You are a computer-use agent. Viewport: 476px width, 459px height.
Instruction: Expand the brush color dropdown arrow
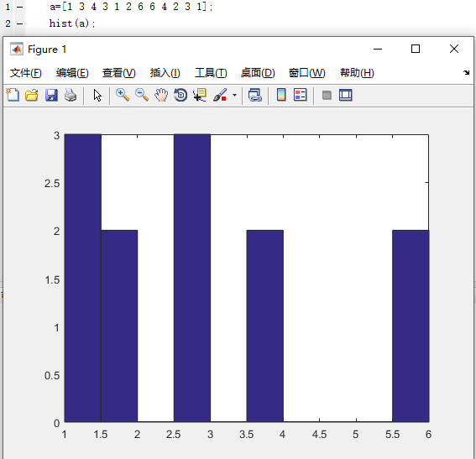click(x=234, y=96)
